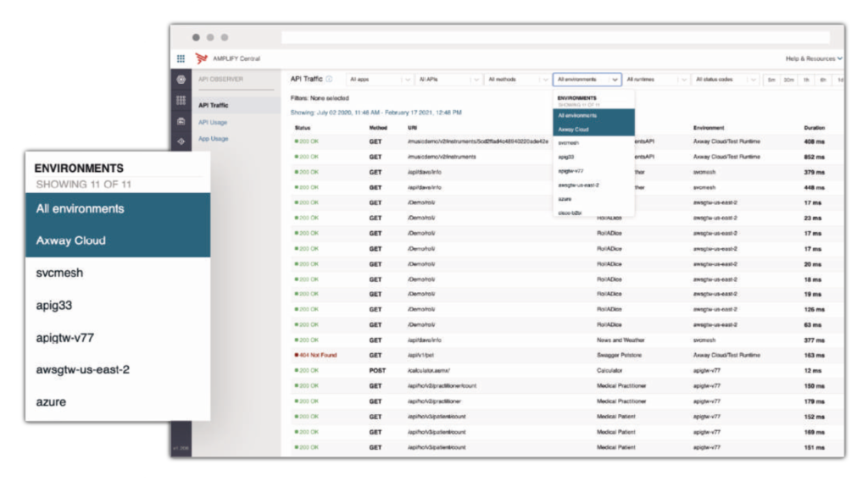Viewport: 868px width, 481px height.
Task: Expand the All APIs filter dropdown
Action: [448, 80]
